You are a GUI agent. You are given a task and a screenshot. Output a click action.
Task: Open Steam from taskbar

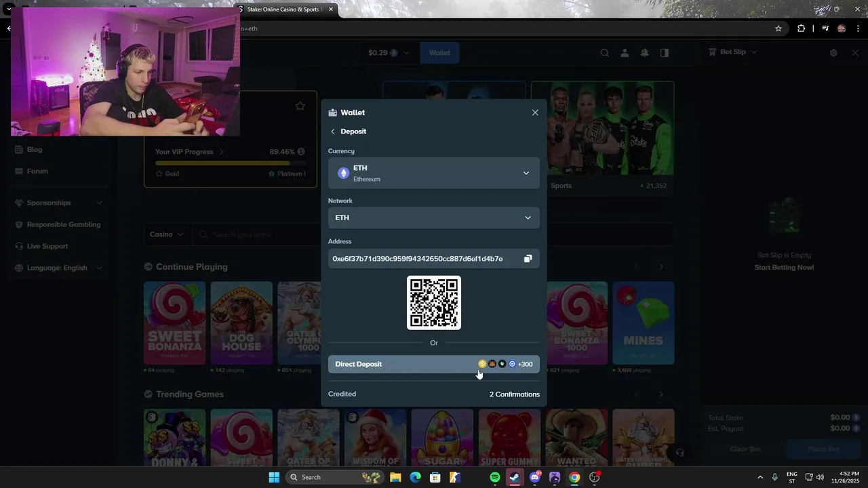[x=515, y=477]
